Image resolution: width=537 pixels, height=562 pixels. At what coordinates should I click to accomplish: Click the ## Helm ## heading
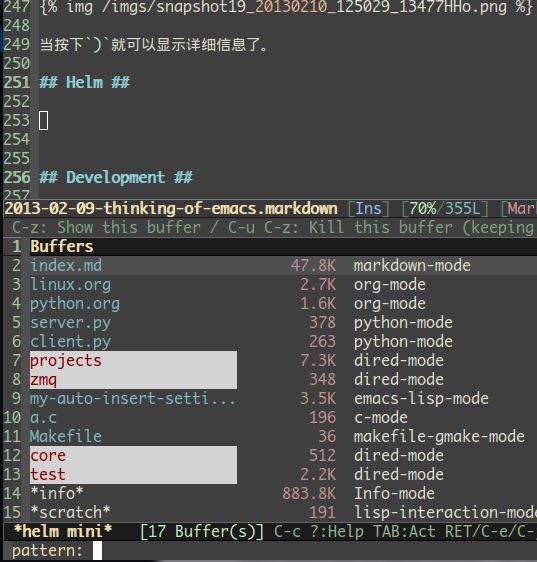(x=84, y=82)
